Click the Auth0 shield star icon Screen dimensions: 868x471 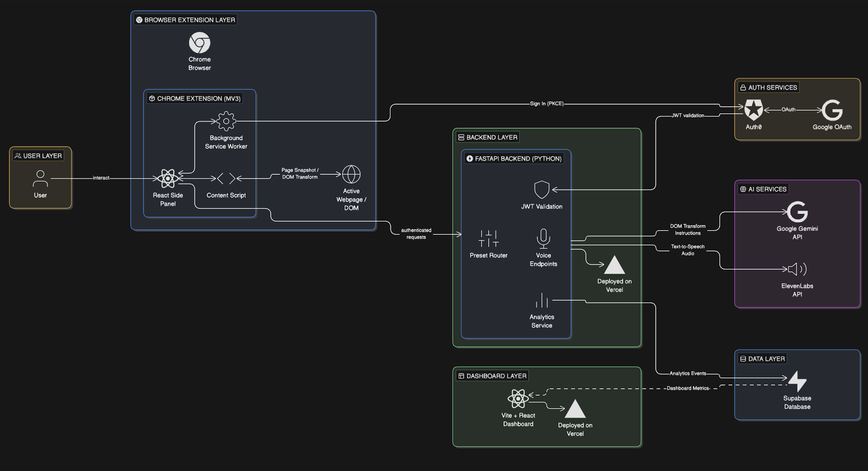754,110
